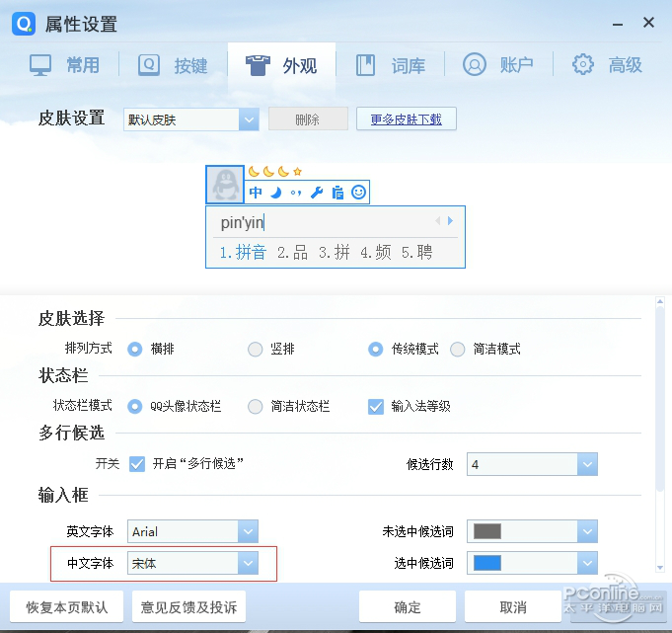Click the gray 未选中候选词 color swatch
The height and width of the screenshot is (633, 672).
[487, 531]
